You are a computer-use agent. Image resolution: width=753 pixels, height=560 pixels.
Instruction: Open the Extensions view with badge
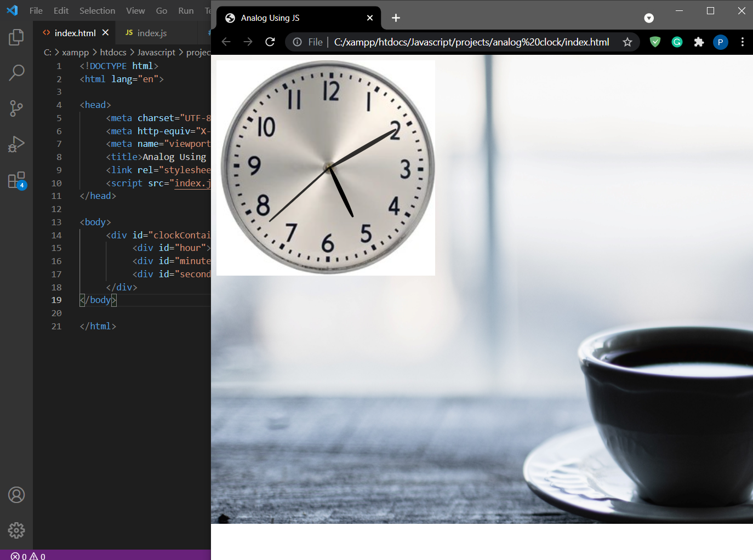pyautogui.click(x=16, y=180)
